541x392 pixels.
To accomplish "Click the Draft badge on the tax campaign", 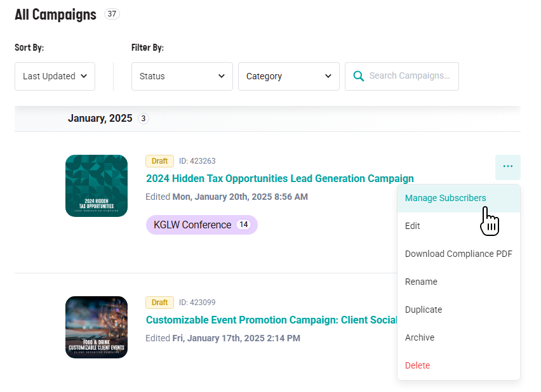I will click(159, 161).
